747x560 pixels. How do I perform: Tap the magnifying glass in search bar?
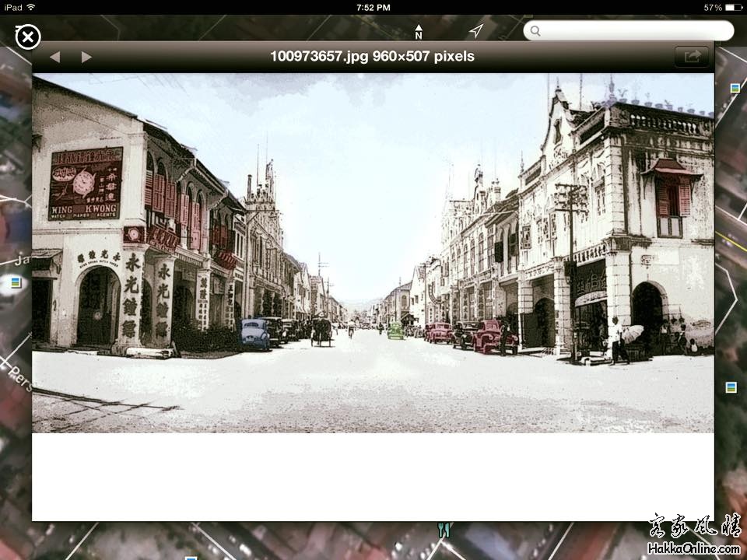point(535,31)
